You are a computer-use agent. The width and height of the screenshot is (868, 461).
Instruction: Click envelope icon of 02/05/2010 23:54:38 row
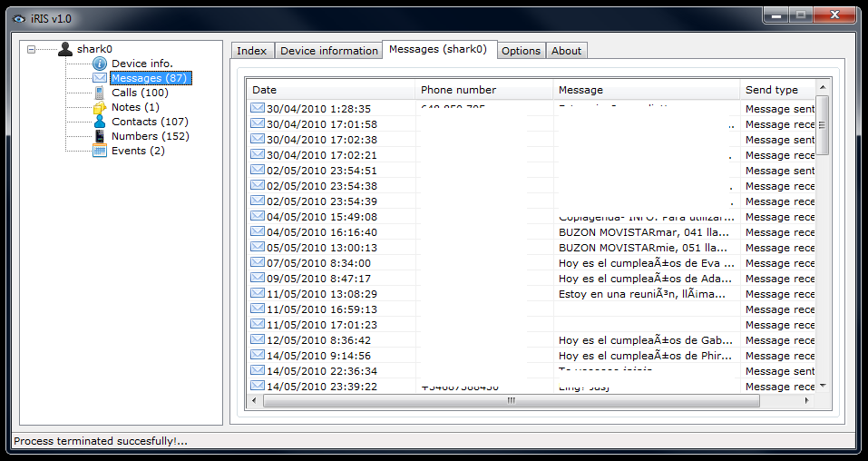258,186
